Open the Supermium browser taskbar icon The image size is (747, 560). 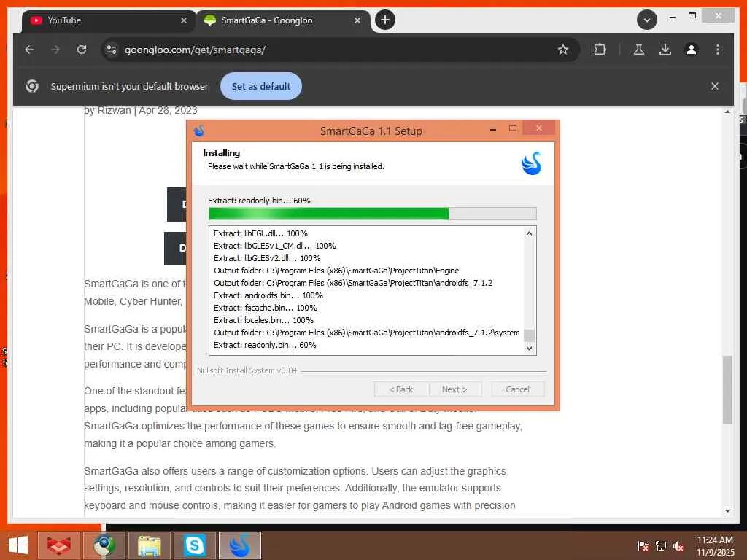(x=104, y=545)
